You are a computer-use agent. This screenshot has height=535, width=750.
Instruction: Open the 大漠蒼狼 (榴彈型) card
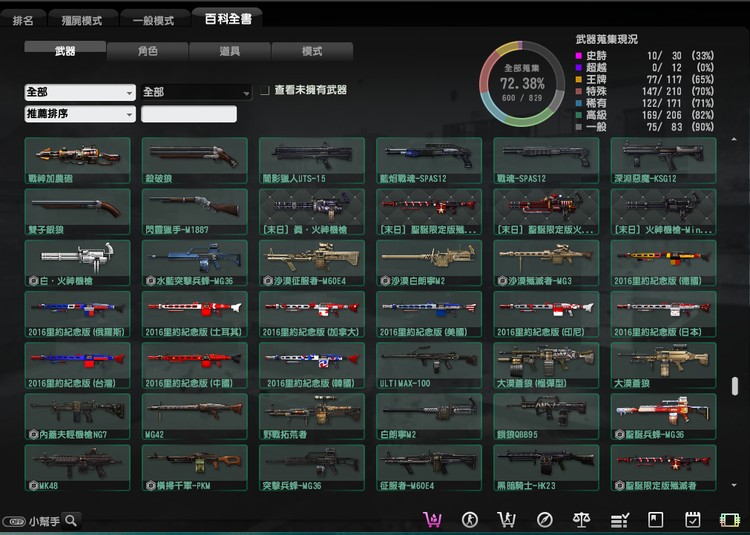pyautogui.click(x=546, y=365)
